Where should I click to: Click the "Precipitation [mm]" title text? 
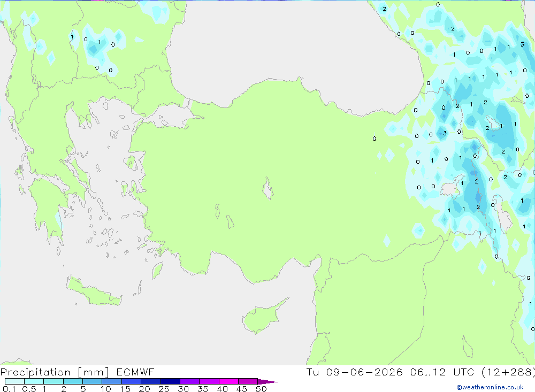(55, 372)
